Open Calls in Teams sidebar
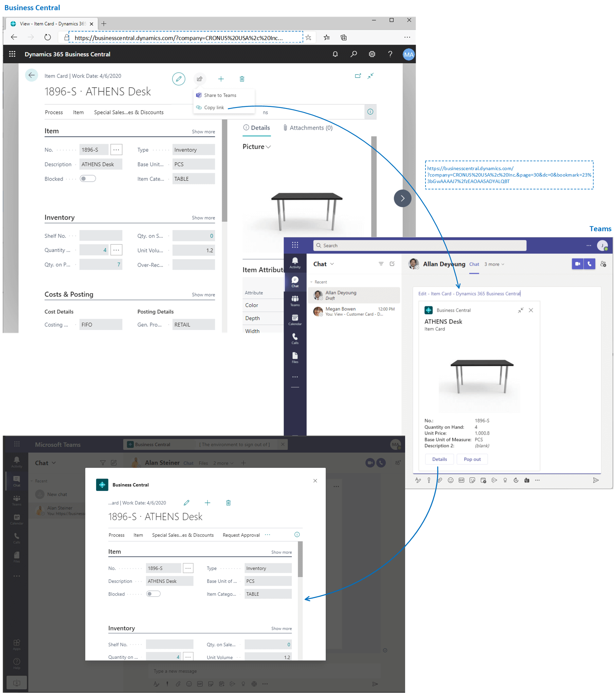The height and width of the screenshot is (693, 616). coord(295,339)
